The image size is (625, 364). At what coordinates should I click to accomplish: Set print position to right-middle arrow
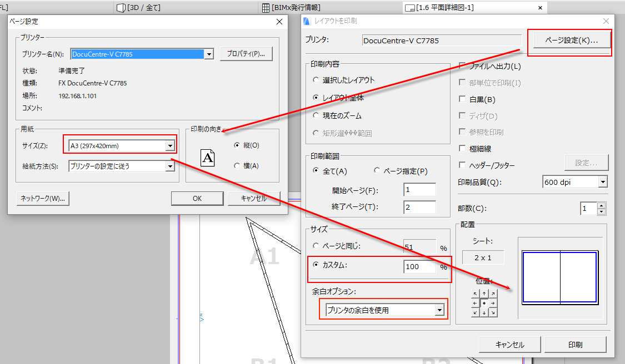pyautogui.click(x=493, y=304)
